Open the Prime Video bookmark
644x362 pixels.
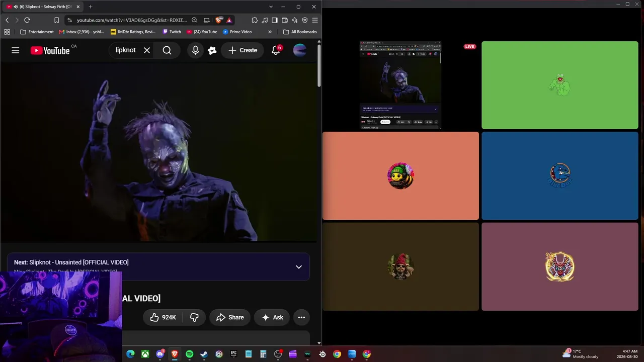point(237,32)
